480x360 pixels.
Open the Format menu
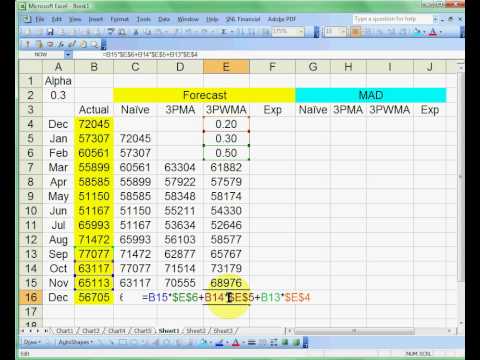[119, 19]
